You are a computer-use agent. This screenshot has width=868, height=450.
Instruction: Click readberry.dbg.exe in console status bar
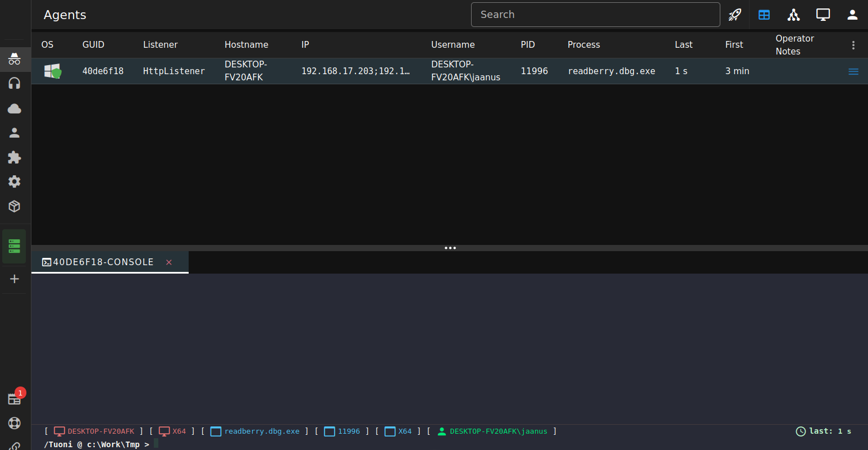(262, 431)
